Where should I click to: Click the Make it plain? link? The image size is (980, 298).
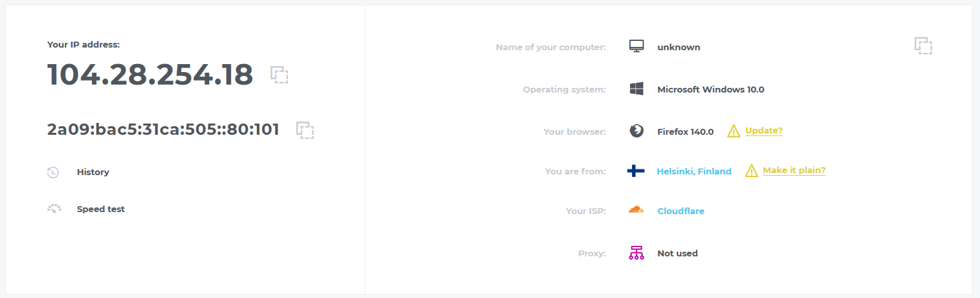(794, 170)
